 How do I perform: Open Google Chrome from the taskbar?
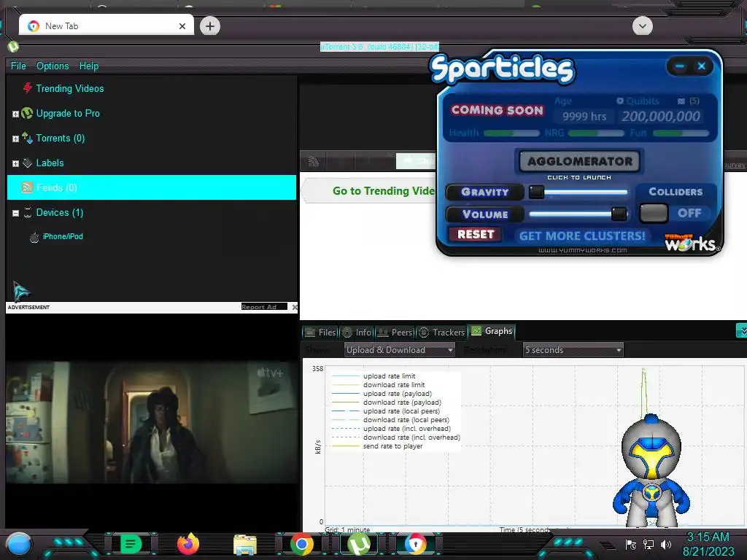[x=302, y=544]
